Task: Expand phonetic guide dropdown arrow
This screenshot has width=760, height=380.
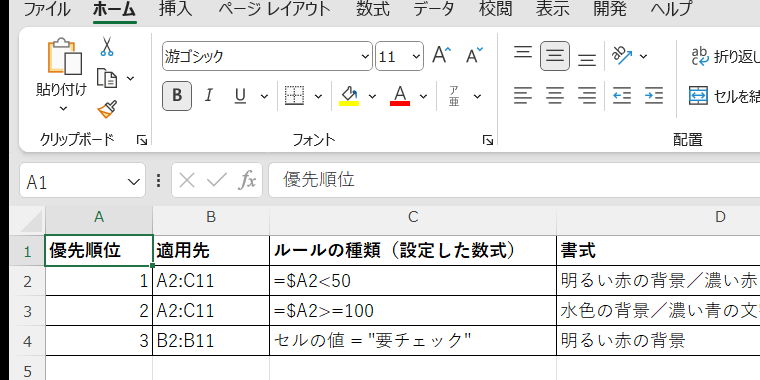Action: click(x=477, y=96)
